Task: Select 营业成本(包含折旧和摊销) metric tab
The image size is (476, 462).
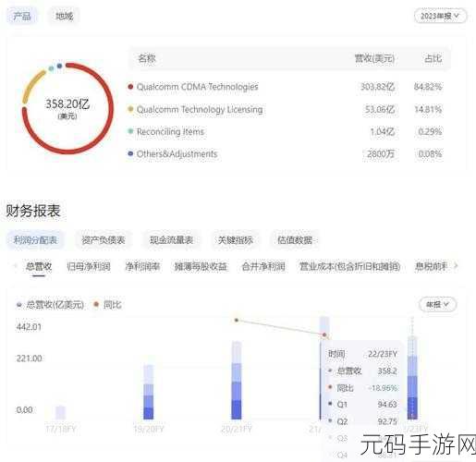Action: point(349,266)
